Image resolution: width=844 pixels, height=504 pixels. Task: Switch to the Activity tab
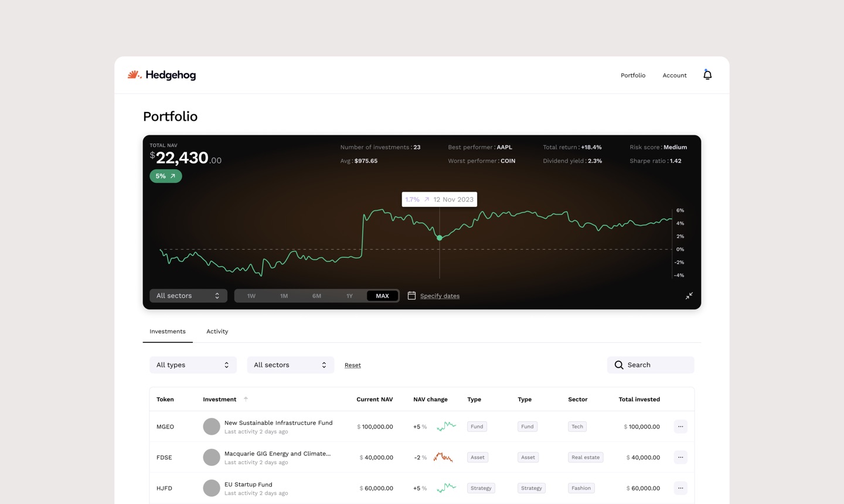(x=217, y=332)
